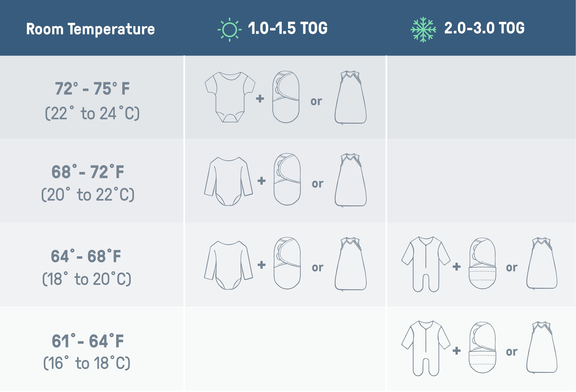Select the short-sleeve bodysuit icon
Viewport: 576px width, 392px height.
pyautogui.click(x=230, y=97)
